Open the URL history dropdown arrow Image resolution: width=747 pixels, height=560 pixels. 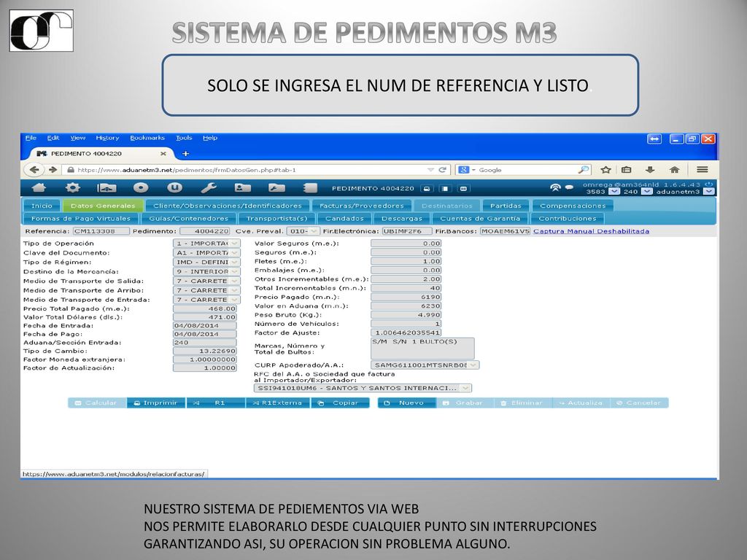[430, 169]
